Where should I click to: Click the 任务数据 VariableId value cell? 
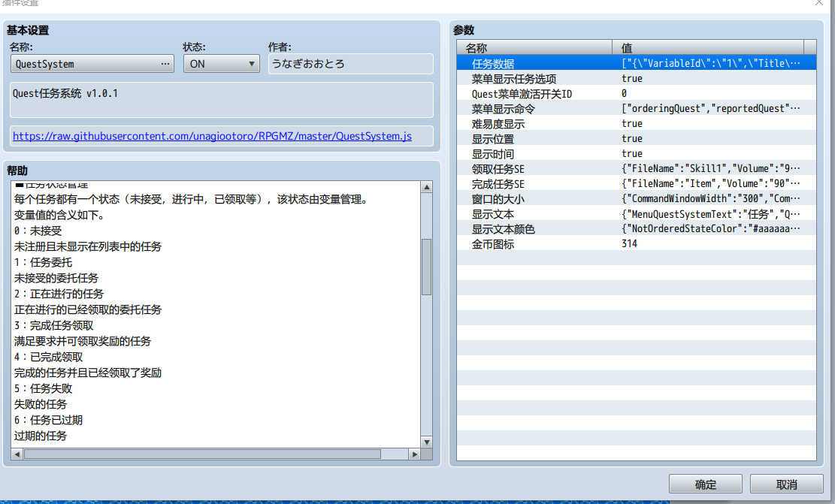pos(710,63)
